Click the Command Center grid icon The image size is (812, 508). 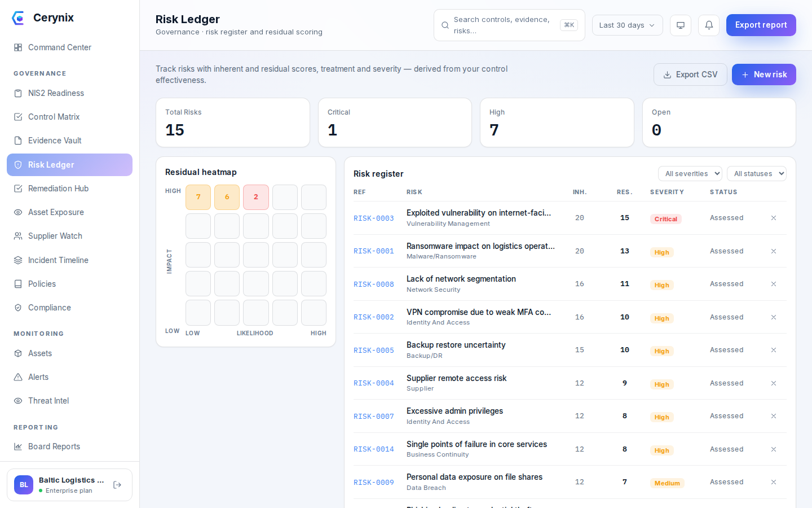pos(18,47)
